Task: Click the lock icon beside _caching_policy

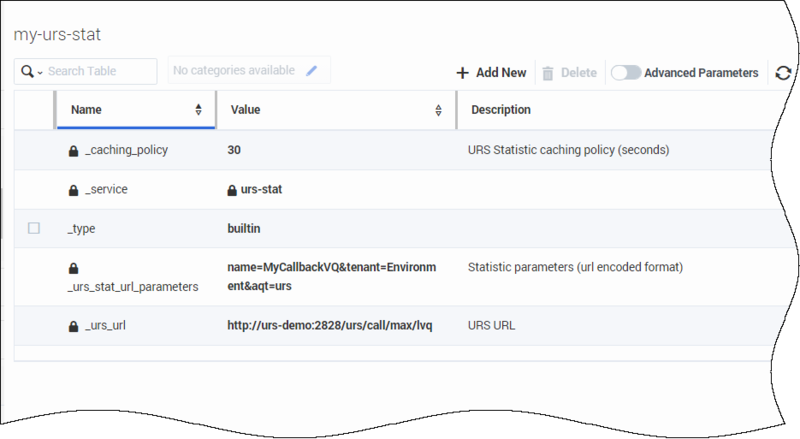Action: [73, 151]
